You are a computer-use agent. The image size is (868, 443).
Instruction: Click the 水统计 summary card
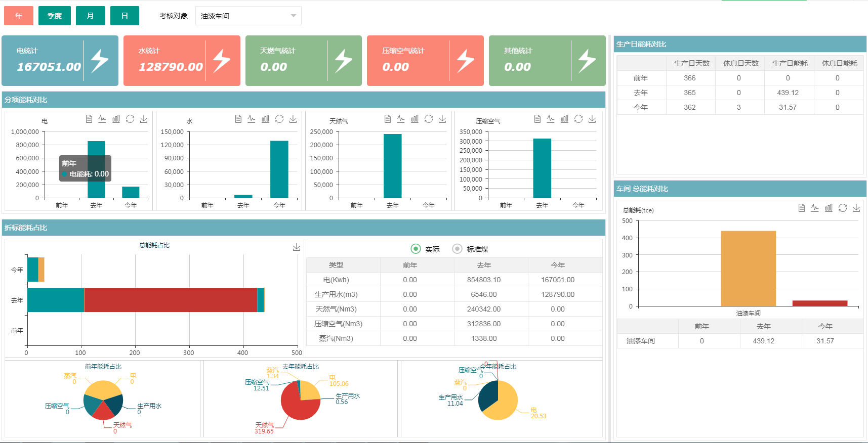coord(182,61)
